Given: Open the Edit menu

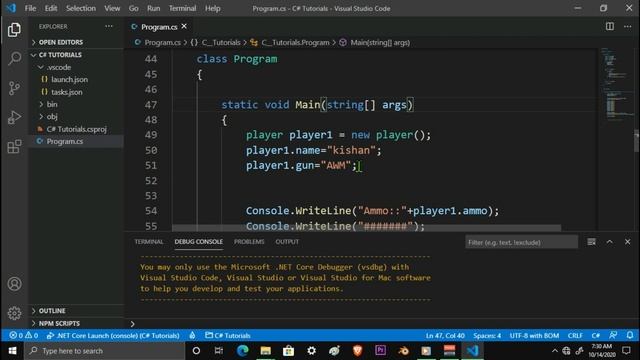Looking at the screenshot, I should click(x=51, y=8).
